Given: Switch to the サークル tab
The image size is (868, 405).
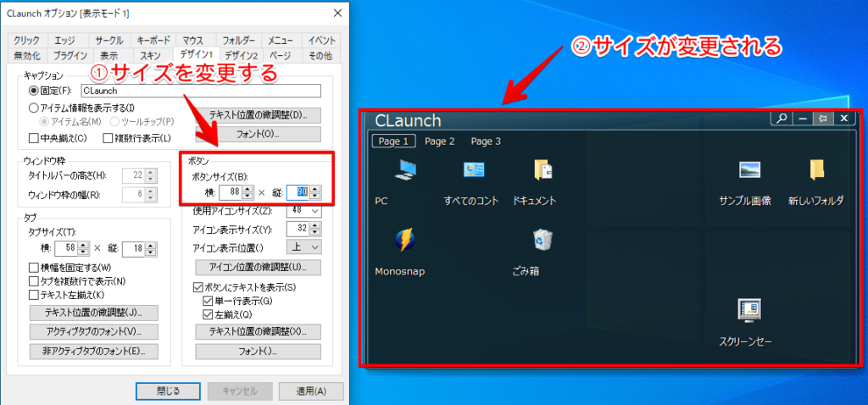Looking at the screenshot, I should coord(109,41).
